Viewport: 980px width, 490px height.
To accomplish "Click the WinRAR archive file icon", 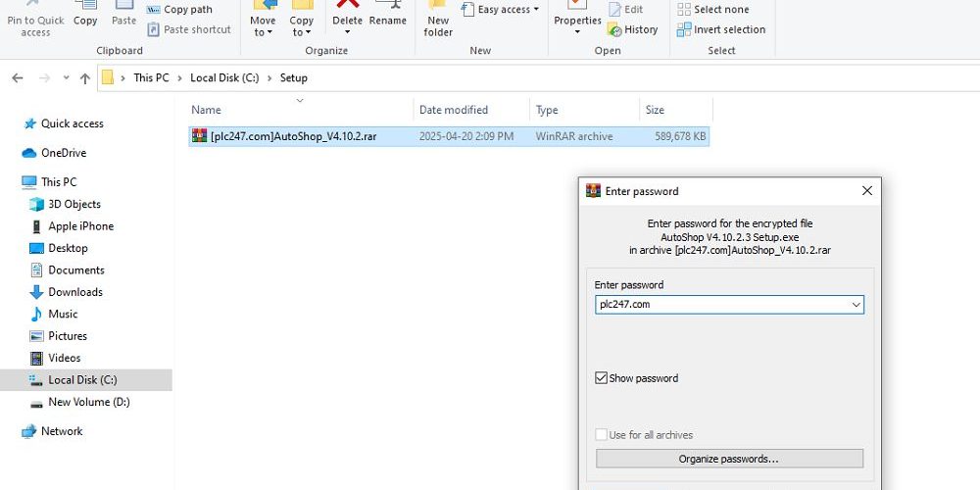I will [x=199, y=135].
